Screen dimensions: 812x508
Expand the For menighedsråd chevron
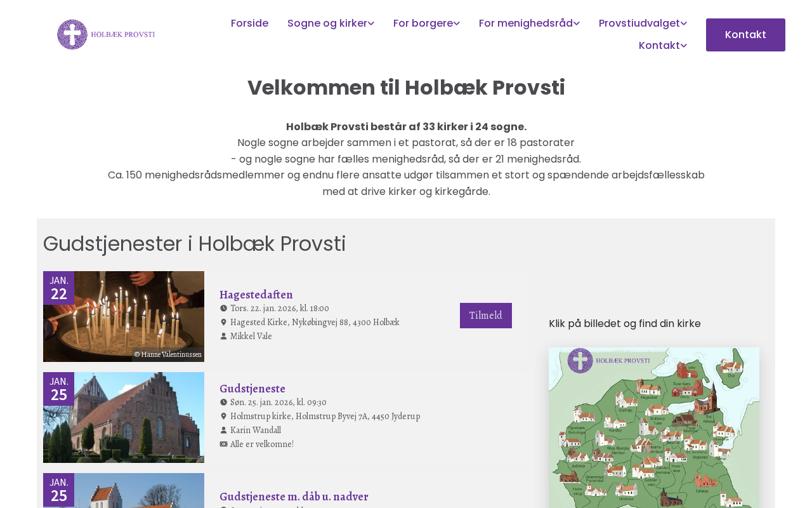pyautogui.click(x=577, y=23)
